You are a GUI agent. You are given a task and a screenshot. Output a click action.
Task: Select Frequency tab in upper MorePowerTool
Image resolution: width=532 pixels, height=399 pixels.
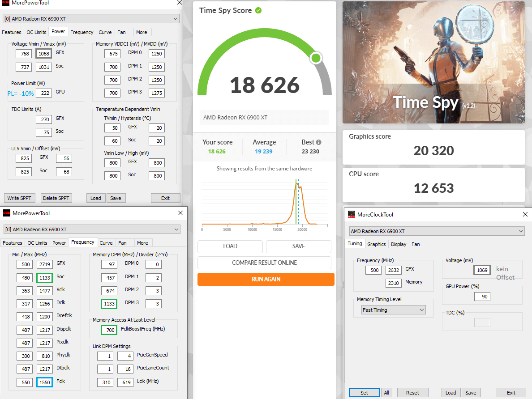coord(82,32)
